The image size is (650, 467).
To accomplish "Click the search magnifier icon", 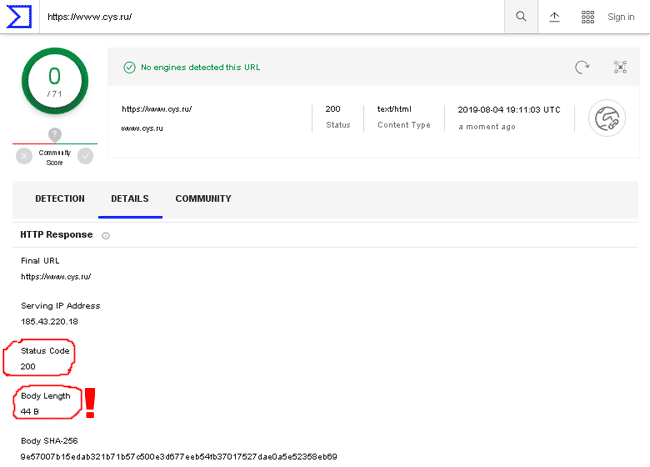I will tap(521, 17).
